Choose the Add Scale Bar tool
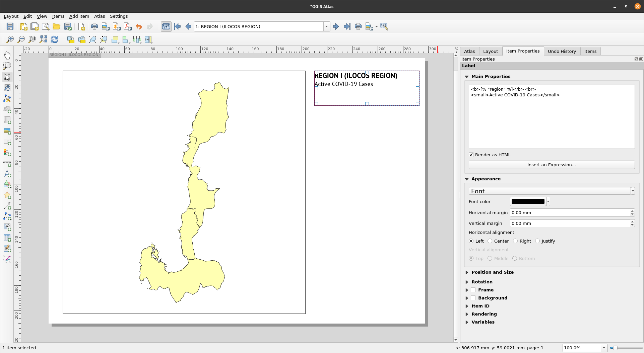This screenshot has height=353, width=644. click(x=7, y=164)
